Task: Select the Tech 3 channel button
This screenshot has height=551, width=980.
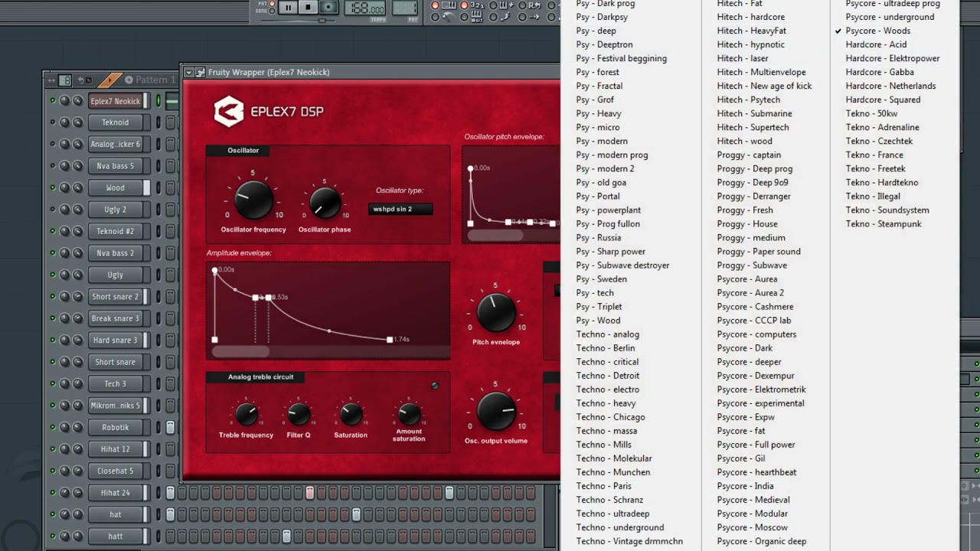Action: pyautogui.click(x=116, y=383)
